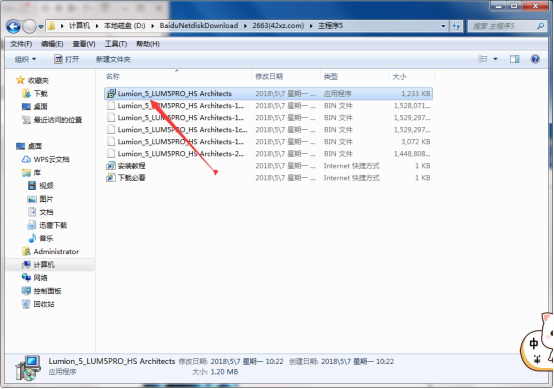Open the view options dropdown arrow
This screenshot has width=554, height=389.
[x=495, y=59]
